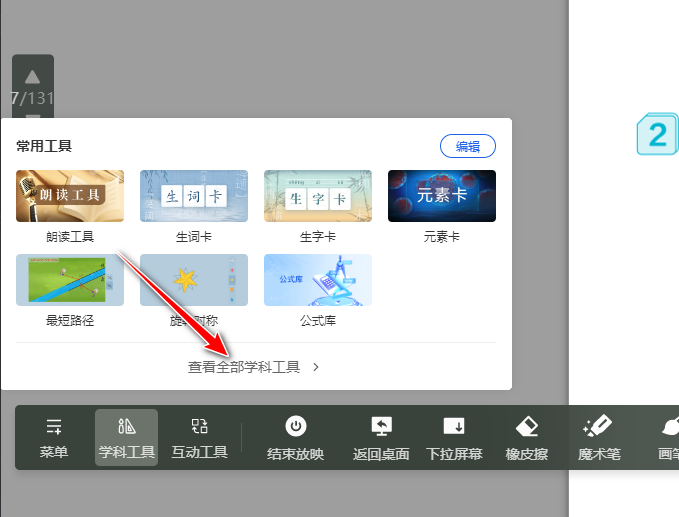Click the 朗读工具 text label
Screen dimensions: 679x517
pos(70,237)
